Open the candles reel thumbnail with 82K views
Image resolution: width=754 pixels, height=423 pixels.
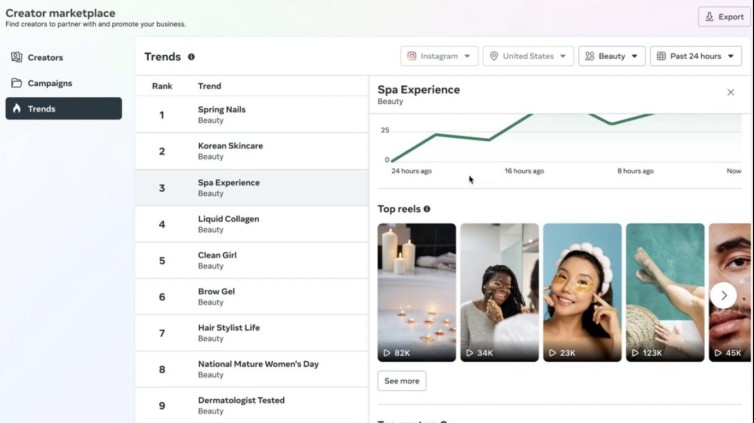pyautogui.click(x=416, y=292)
